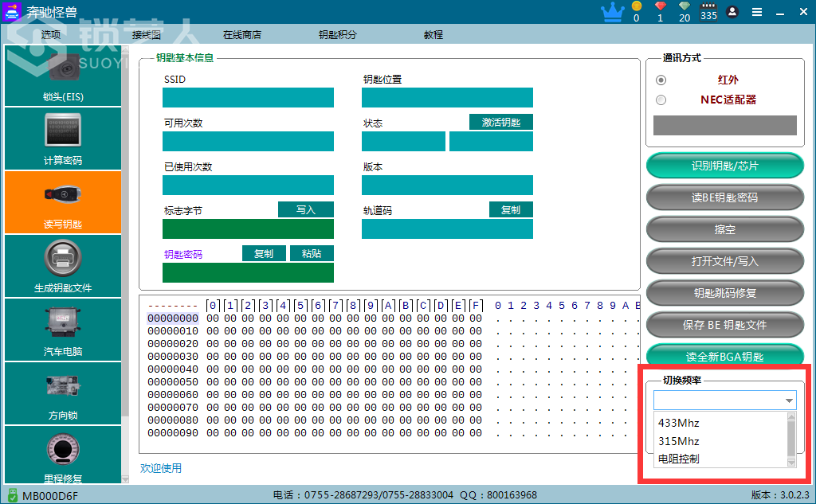
Task: Click the SSID input field
Action: pos(249,97)
